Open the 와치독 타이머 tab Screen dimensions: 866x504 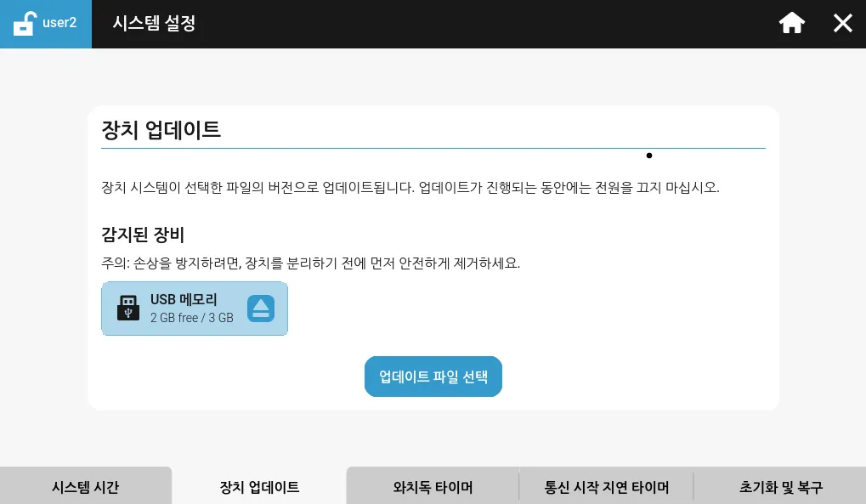[x=433, y=487]
